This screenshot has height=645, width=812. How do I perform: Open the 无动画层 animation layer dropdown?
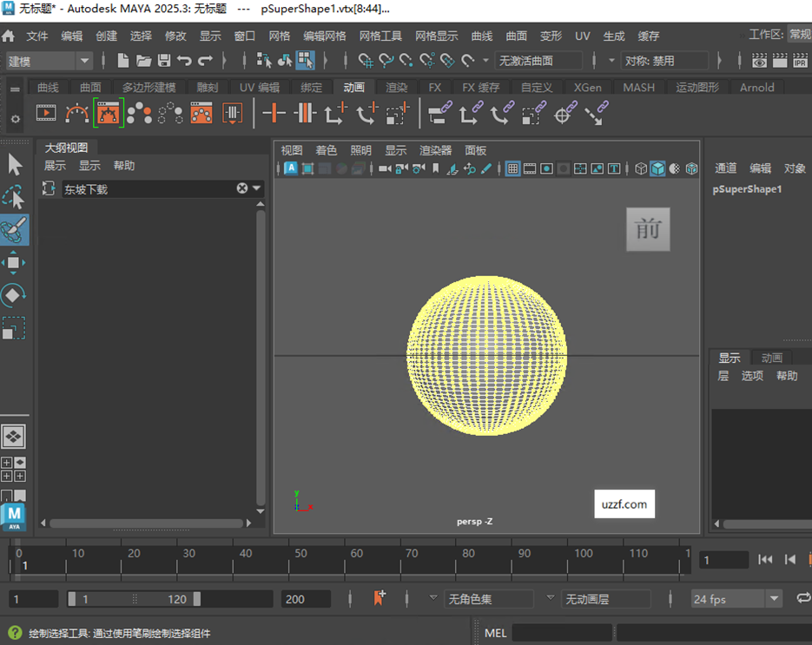[x=606, y=599]
